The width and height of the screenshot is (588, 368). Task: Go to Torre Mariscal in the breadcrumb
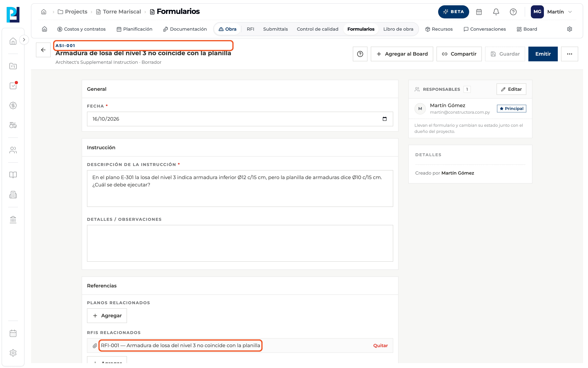pos(118,12)
